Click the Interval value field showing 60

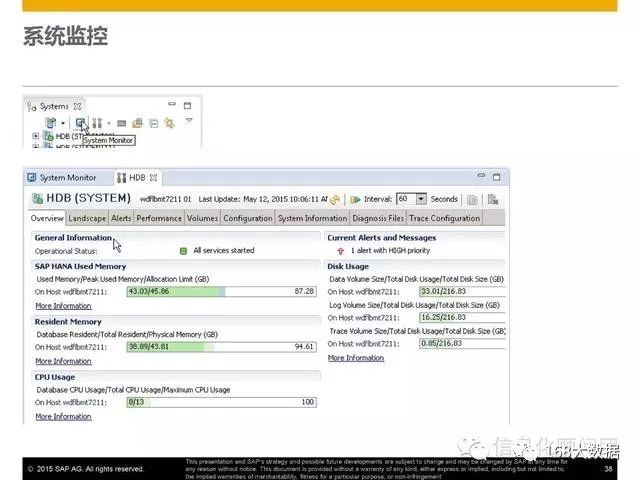tap(406, 199)
